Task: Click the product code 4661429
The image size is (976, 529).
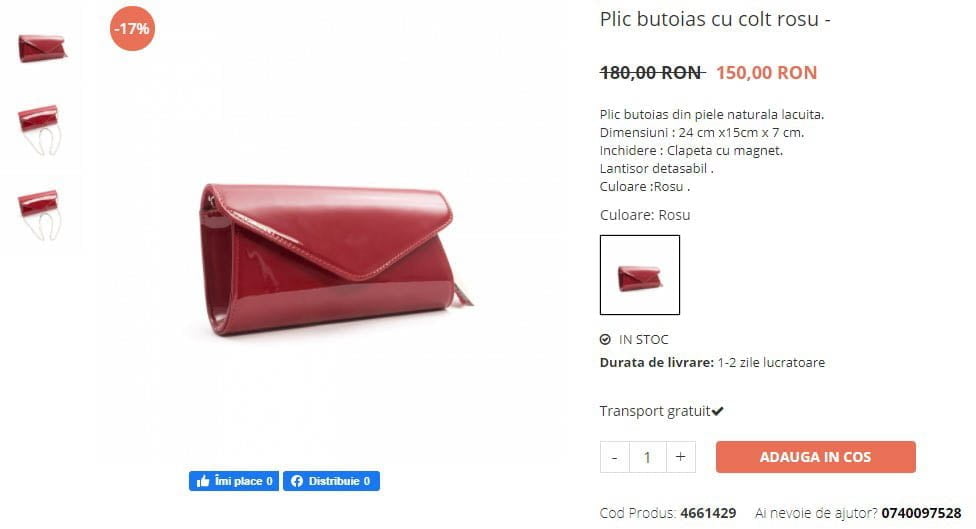Action: (x=708, y=513)
